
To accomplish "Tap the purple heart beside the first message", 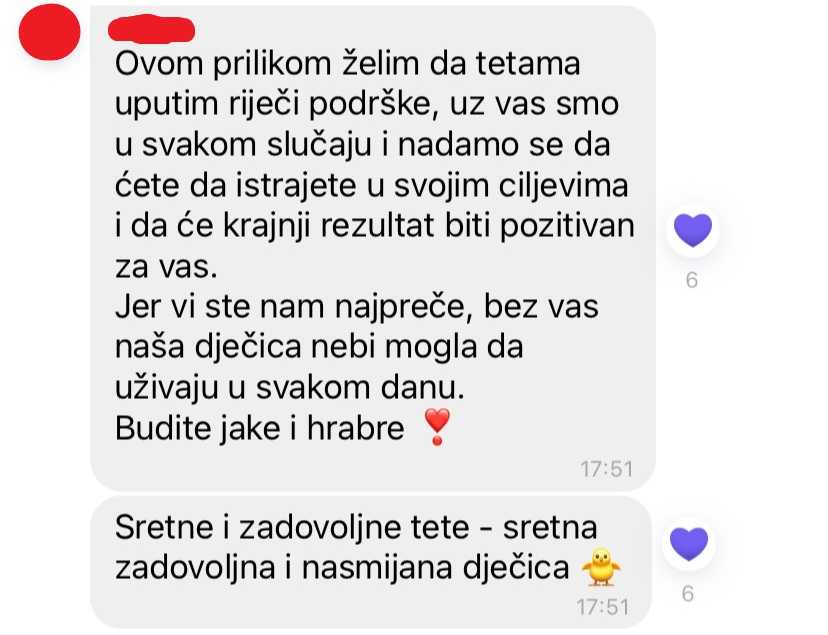I will pos(693,230).
